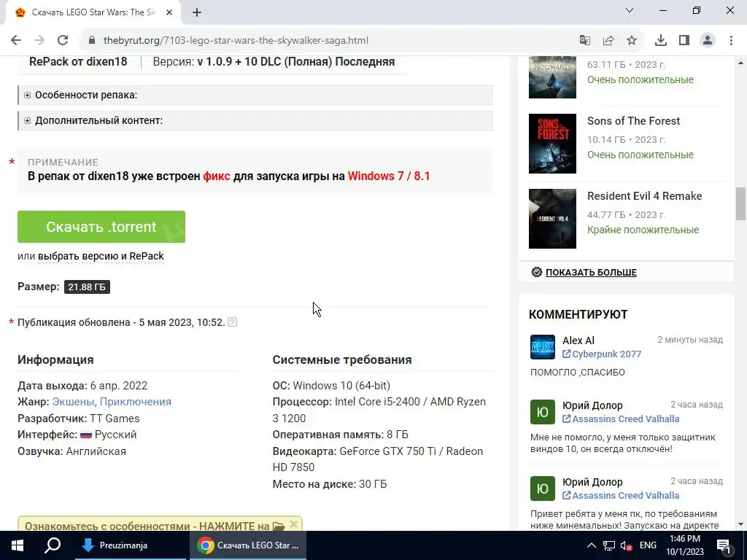Image resolution: width=747 pixels, height=560 pixels.
Task: Click folder icon in yellow Ознакомьтесь bar
Action: click(279, 526)
